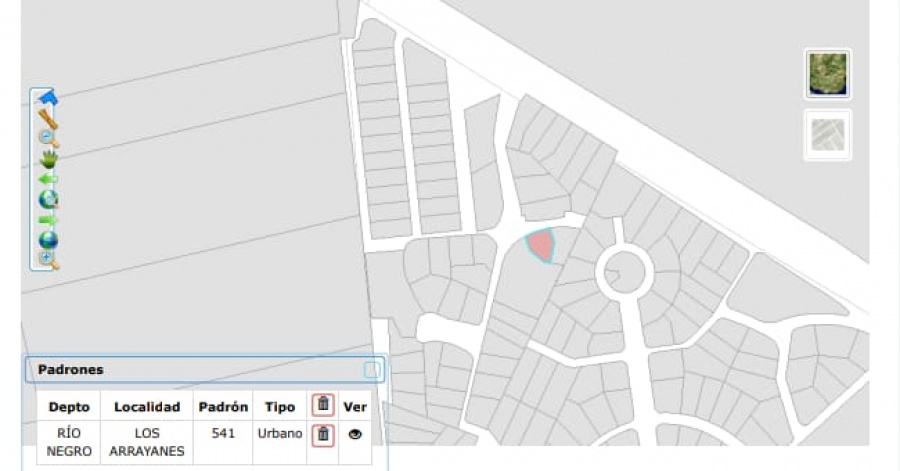Click the LOS ARRAYANES cell
The image size is (900, 471).
[147, 442]
